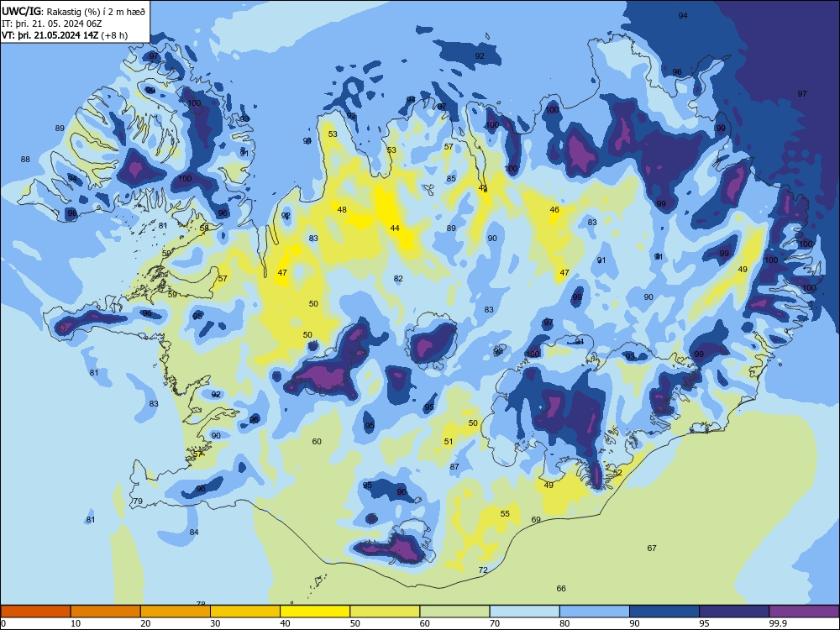The height and width of the screenshot is (630, 840).
Task: Click the valid time line 'VT: þri. 21.05.2024 14Z'
Action: point(50,35)
